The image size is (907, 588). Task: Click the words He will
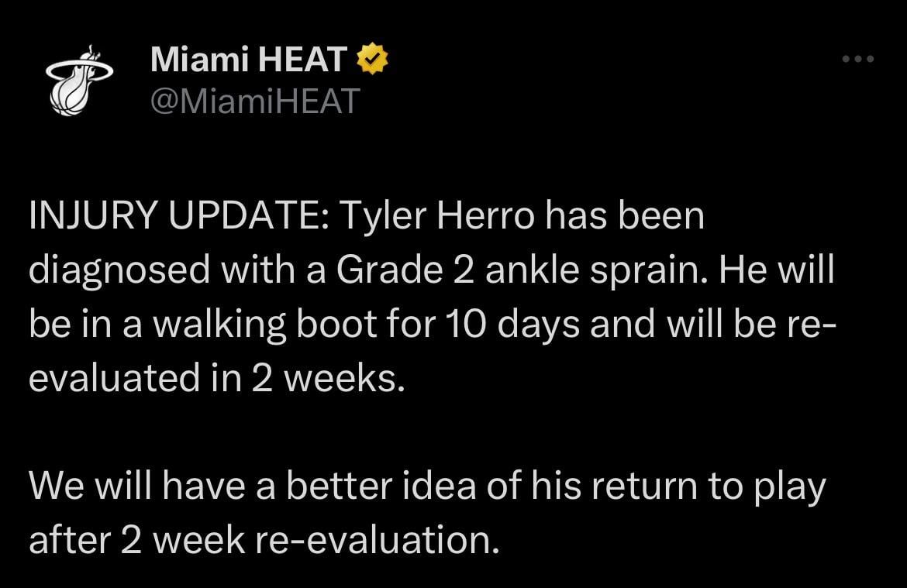pos(778,271)
